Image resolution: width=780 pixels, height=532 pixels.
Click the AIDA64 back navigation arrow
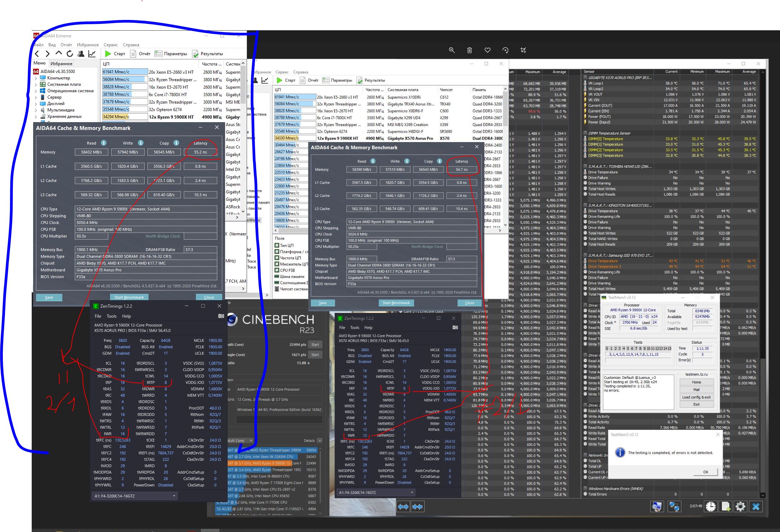coord(37,54)
